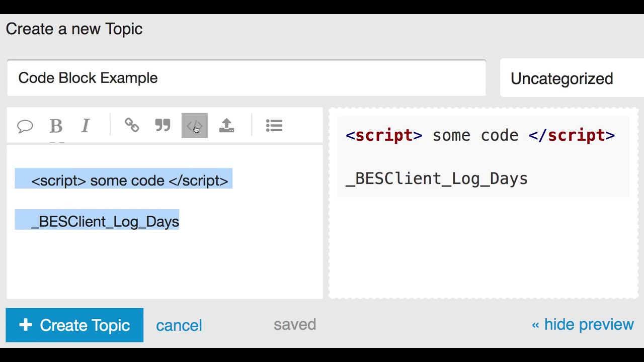Toggle italic formatting
The width and height of the screenshot is (644, 362).
point(86,126)
